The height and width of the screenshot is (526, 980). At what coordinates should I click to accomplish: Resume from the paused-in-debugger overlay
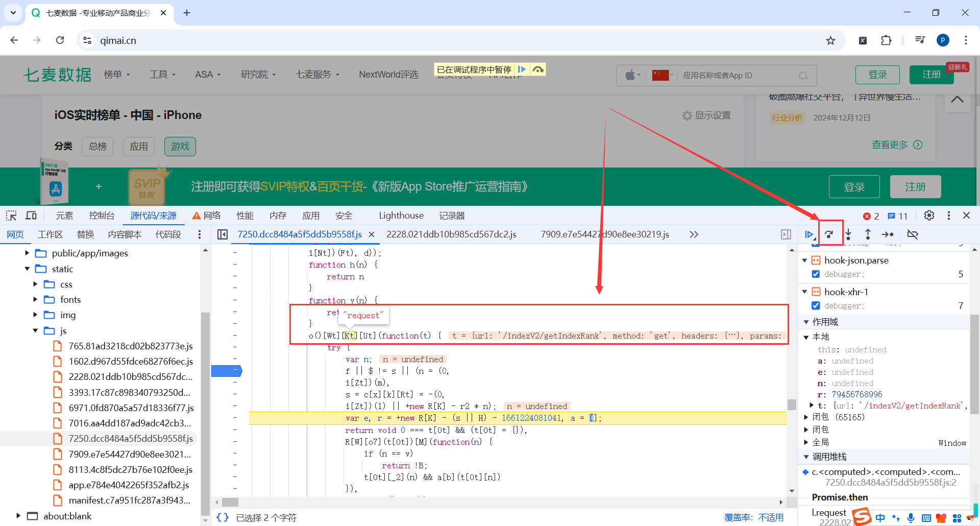[x=522, y=69]
